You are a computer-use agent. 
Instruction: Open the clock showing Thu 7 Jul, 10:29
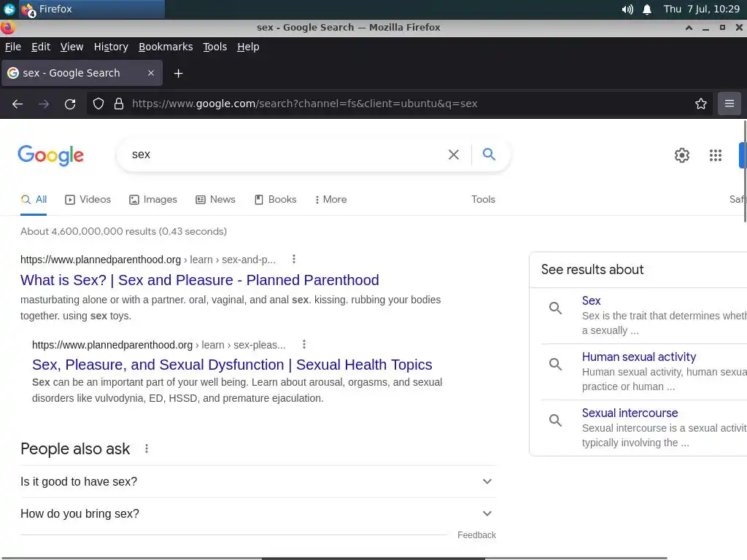click(x=701, y=9)
